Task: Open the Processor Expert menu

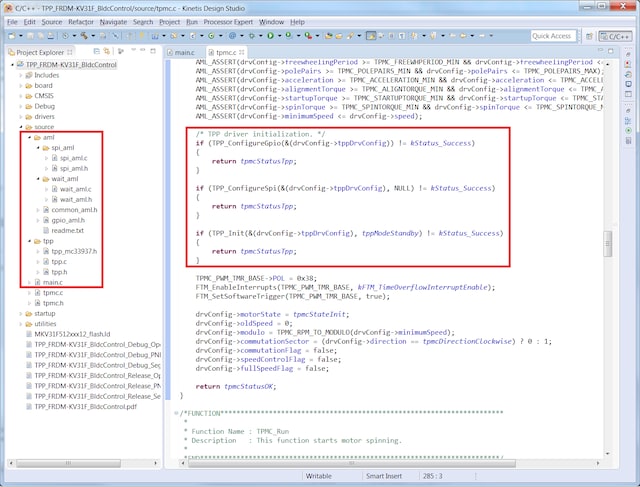Action: coord(228,20)
